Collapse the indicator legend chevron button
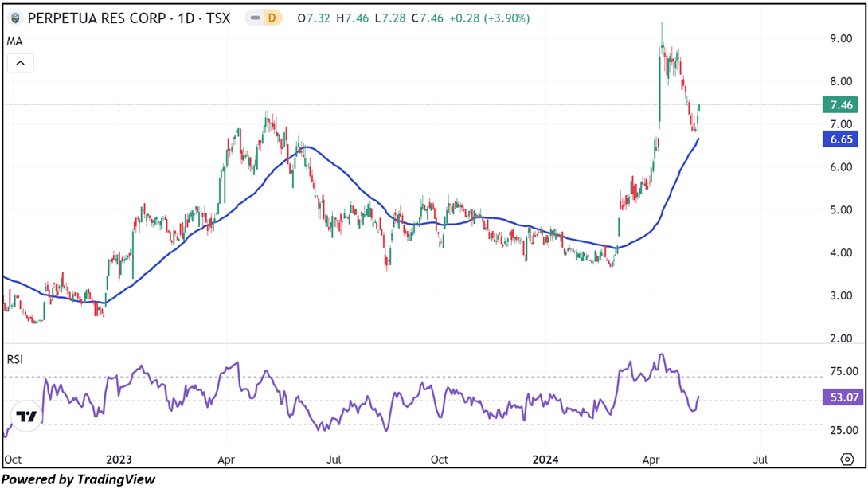This screenshot has width=868, height=489. [x=21, y=63]
